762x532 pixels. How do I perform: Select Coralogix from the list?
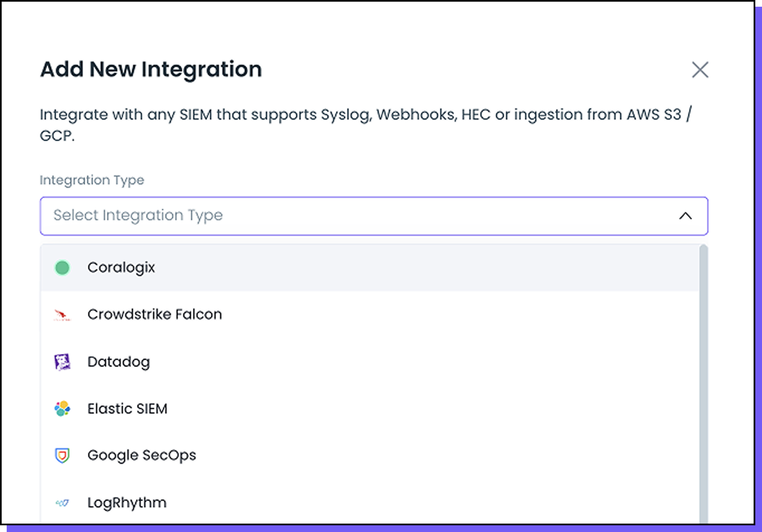(x=369, y=267)
